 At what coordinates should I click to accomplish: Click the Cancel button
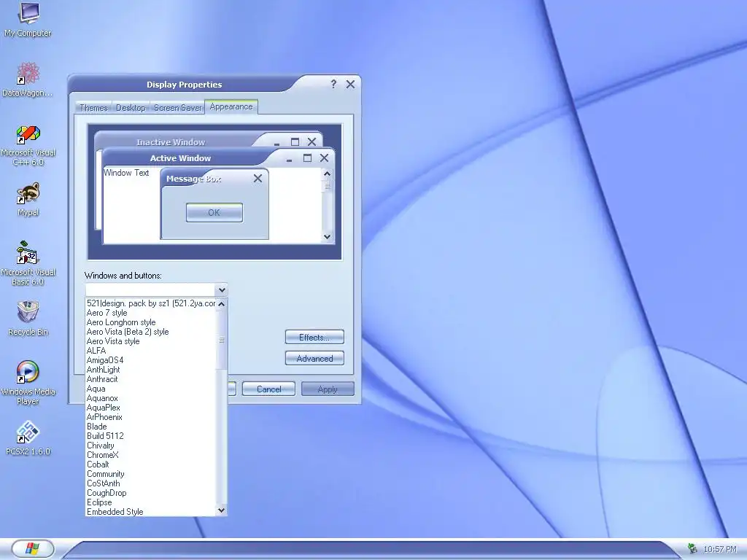[268, 389]
